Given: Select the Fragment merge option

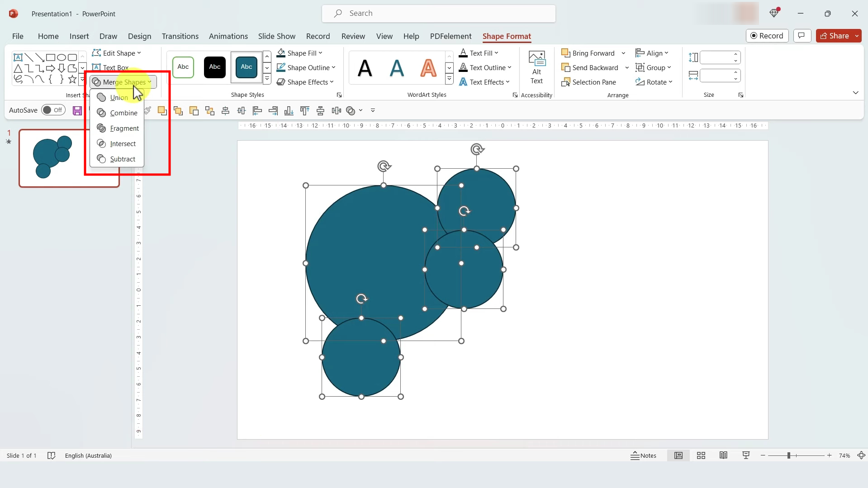Looking at the screenshot, I should pos(117,128).
